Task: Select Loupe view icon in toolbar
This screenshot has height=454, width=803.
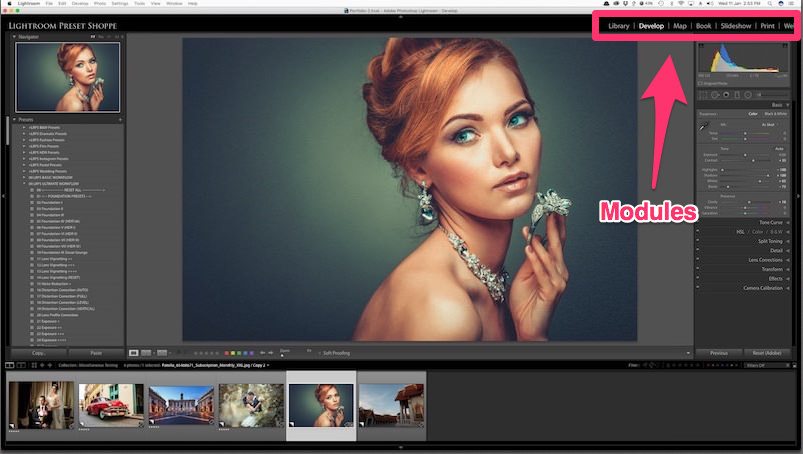Action: [134, 353]
